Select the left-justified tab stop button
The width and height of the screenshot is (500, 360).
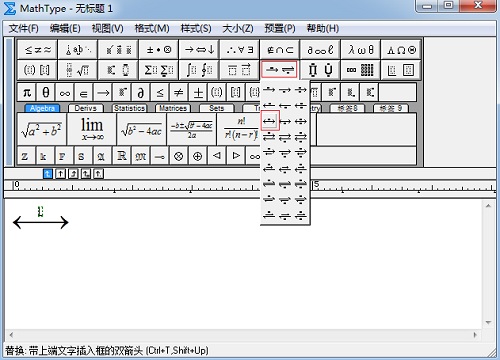tap(48, 174)
